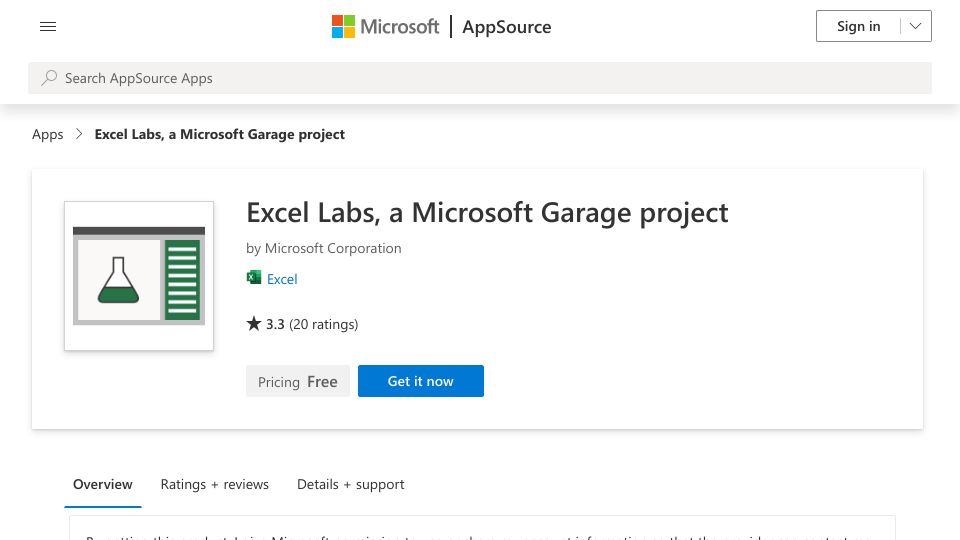Open the hamburger navigation menu

pos(48,26)
